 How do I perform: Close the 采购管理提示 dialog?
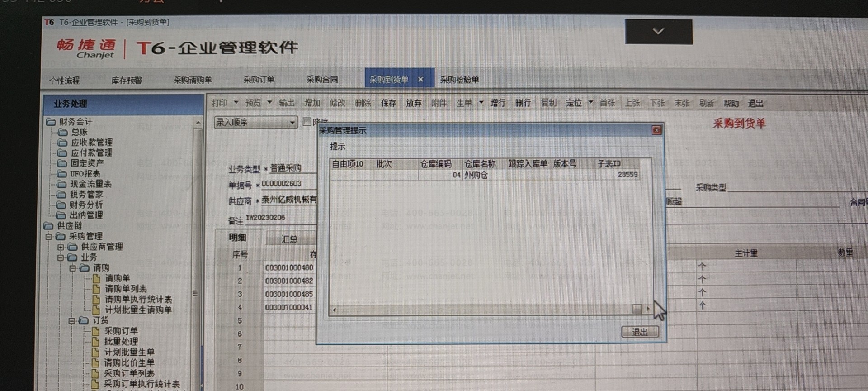coord(656,130)
